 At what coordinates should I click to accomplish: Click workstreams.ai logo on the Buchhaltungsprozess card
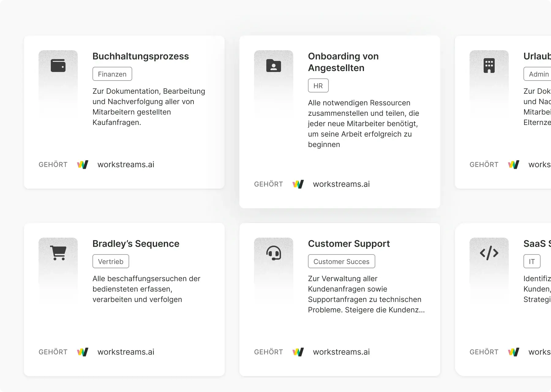[83, 165]
